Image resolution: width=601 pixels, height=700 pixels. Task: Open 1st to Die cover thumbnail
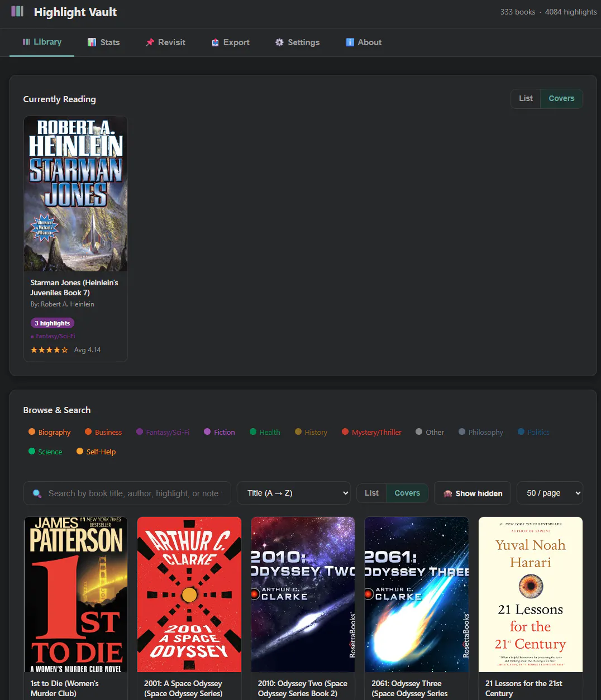(75, 594)
